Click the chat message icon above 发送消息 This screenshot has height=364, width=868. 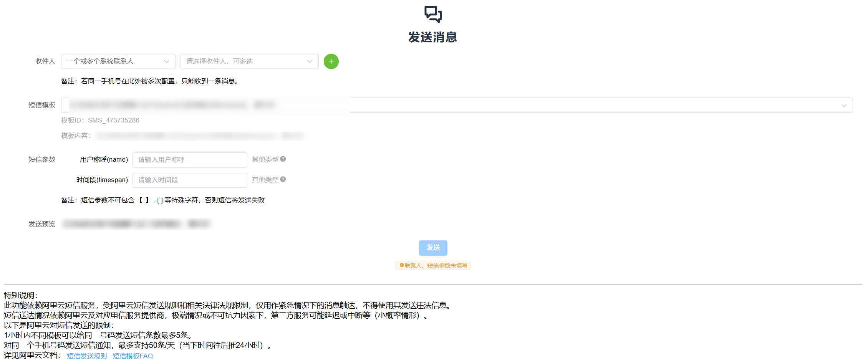[x=433, y=15]
